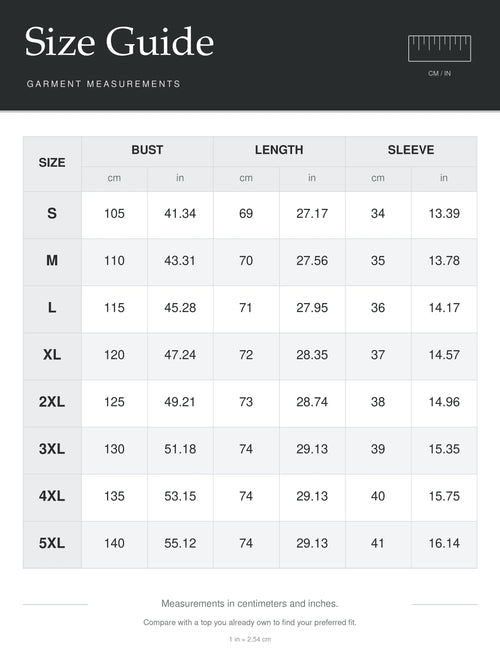Select the Size Guide title

point(119,42)
